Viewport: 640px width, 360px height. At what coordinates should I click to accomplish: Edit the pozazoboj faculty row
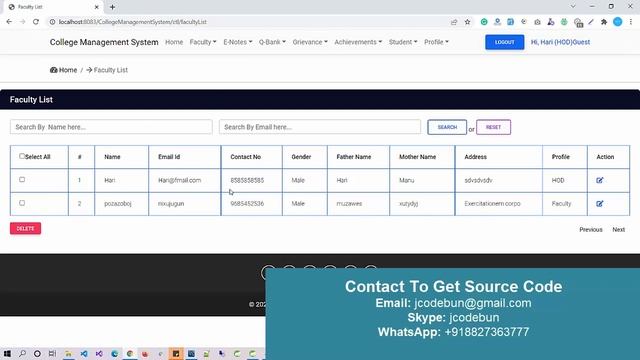pos(600,203)
